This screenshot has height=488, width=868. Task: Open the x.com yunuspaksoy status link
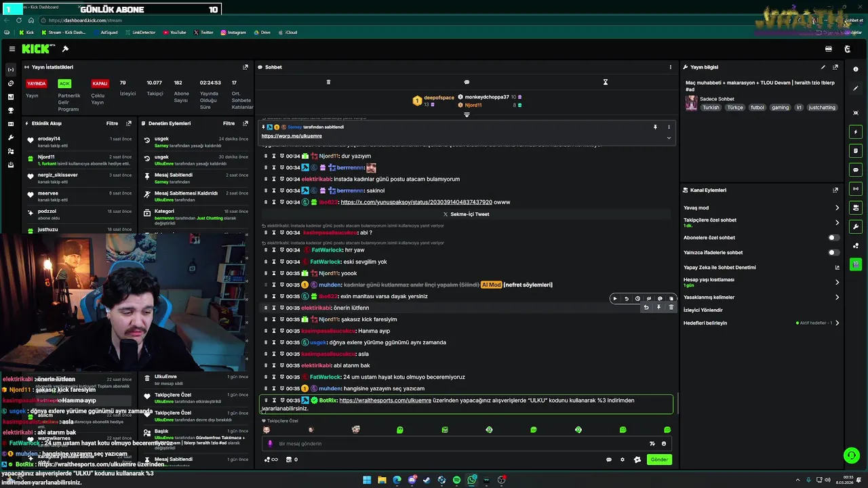pos(416,202)
